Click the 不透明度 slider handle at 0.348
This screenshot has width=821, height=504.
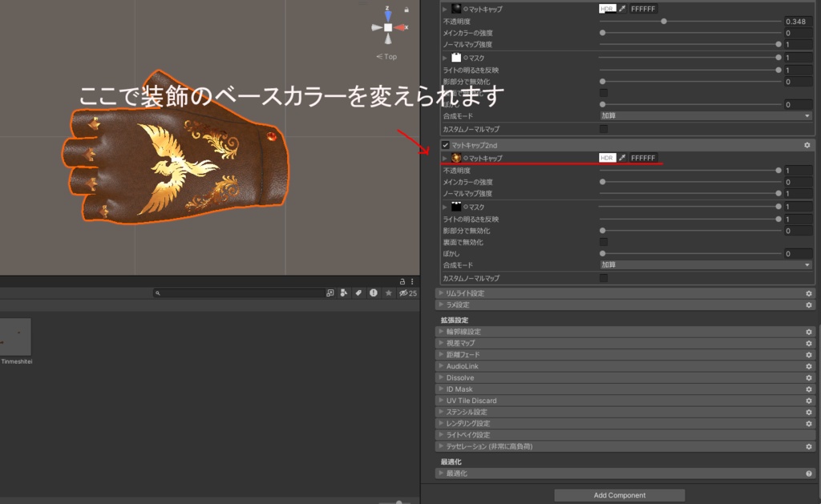coord(663,22)
